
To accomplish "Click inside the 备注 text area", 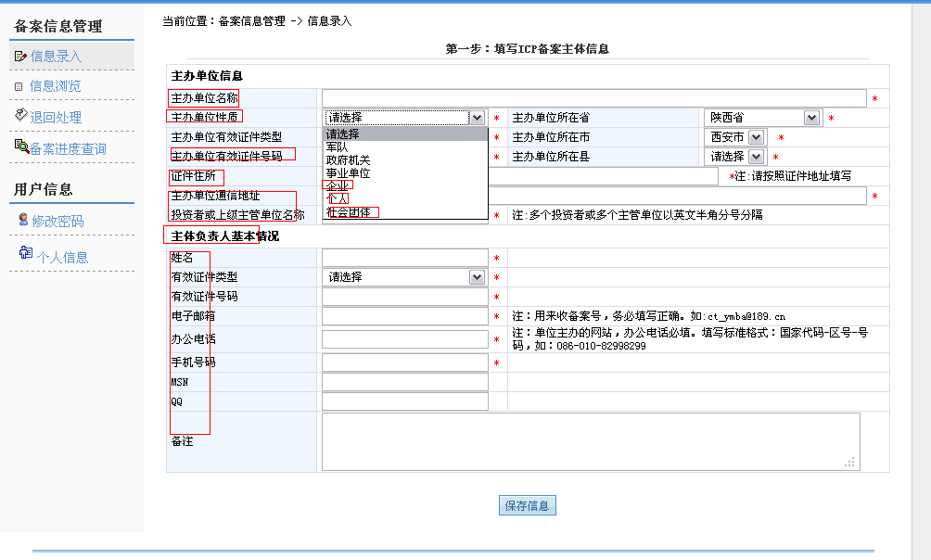I will pyautogui.click(x=590, y=441).
